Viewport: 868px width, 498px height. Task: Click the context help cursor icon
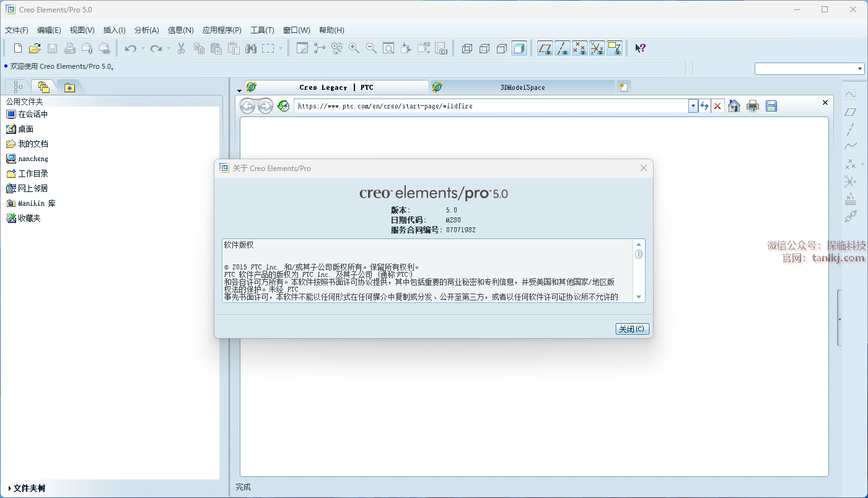pyautogui.click(x=640, y=48)
